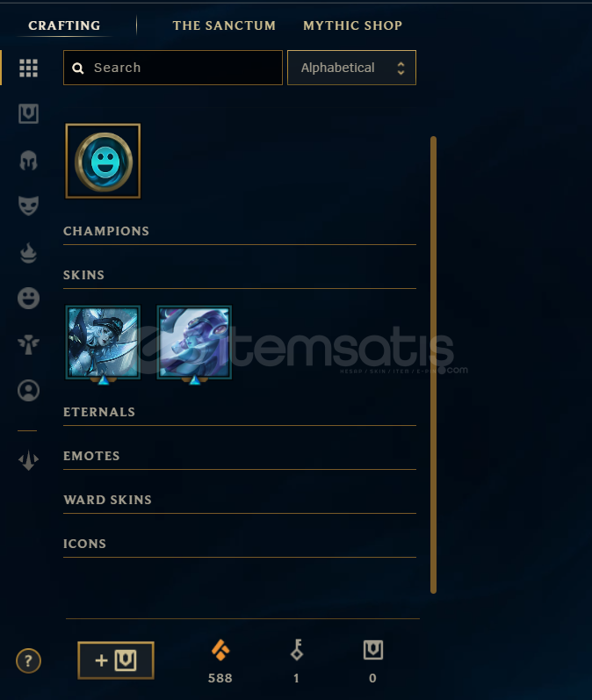This screenshot has height=700, width=592.
Task: Click the add chest purchase button
Action: coord(116,660)
